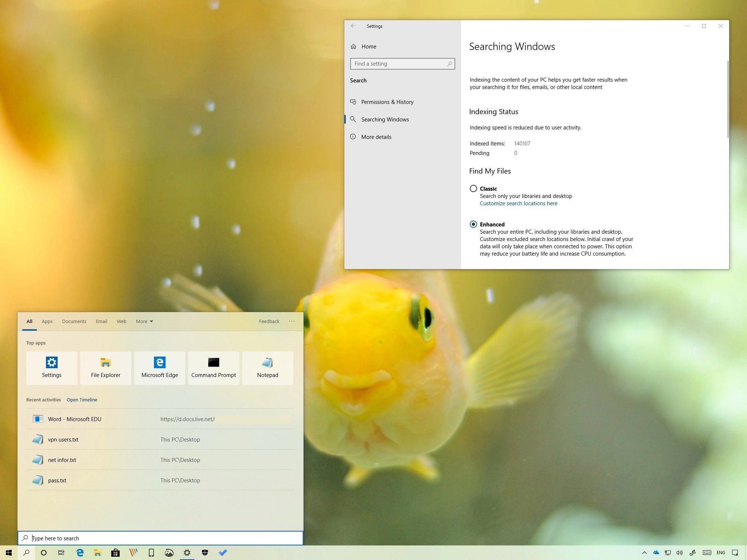Launch Command Prompt tile
Viewport: 747px width, 560px height.
point(213,368)
